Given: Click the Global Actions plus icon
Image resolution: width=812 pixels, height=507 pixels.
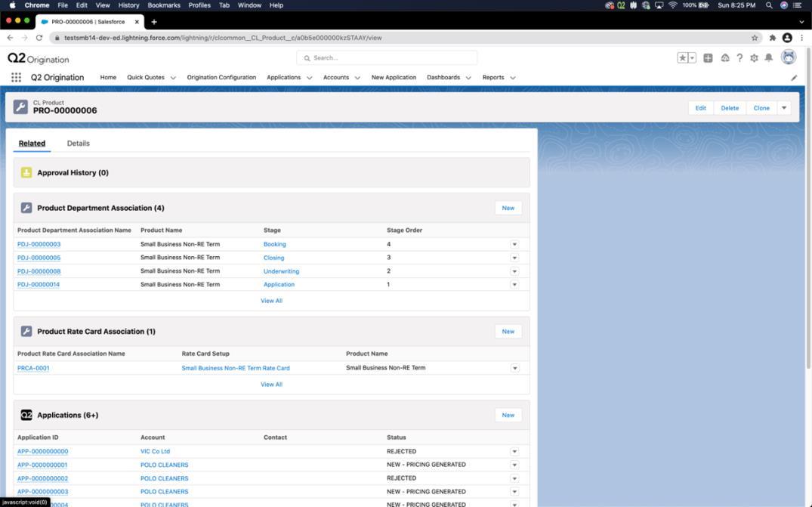Looking at the screenshot, I should pyautogui.click(x=708, y=58).
